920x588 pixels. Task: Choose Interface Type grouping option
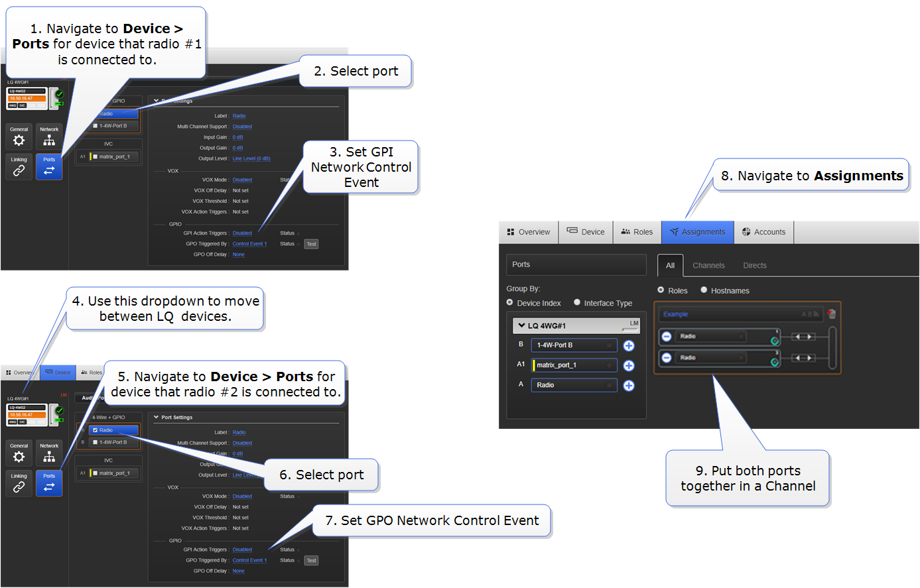coord(577,303)
